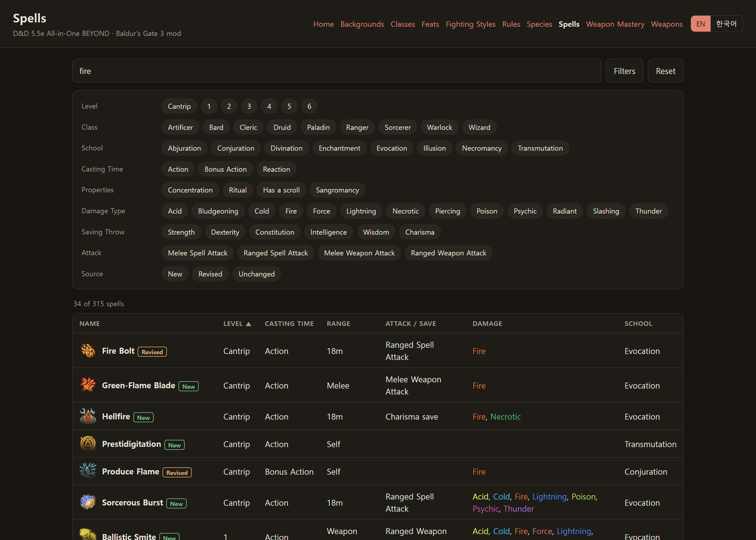Toggle the Bonus Action casting time filter

[225, 169]
